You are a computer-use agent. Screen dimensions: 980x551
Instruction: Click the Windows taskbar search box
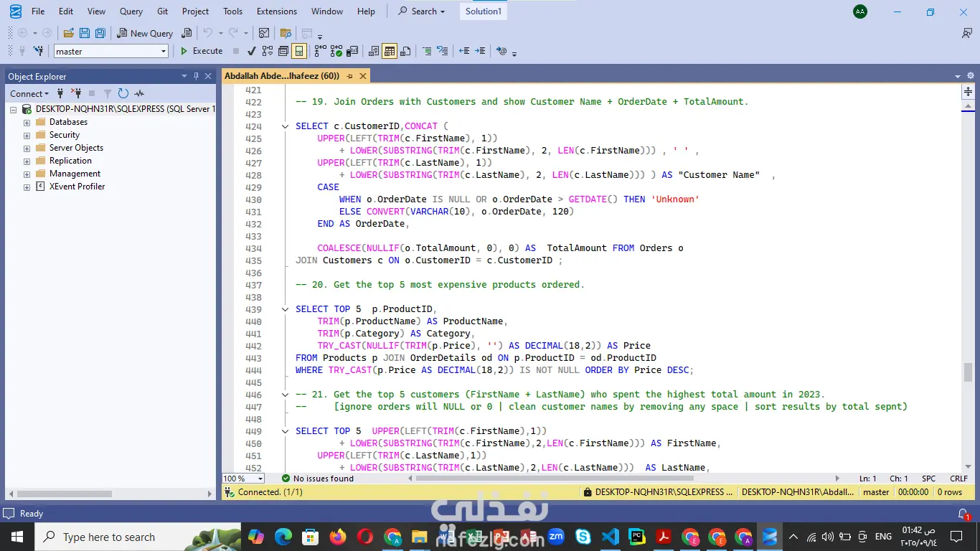108,537
